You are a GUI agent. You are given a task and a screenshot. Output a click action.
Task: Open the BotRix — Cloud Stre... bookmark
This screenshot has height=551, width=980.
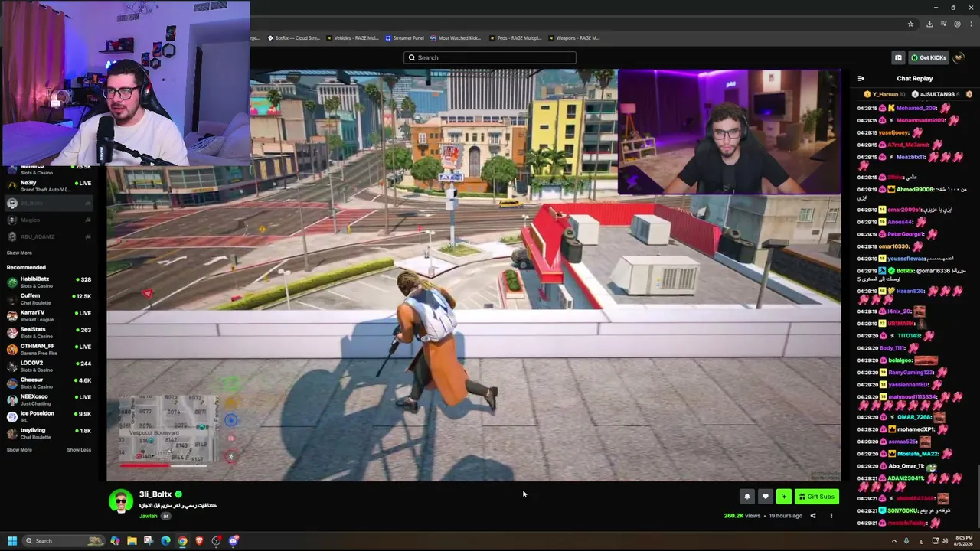pos(294,37)
